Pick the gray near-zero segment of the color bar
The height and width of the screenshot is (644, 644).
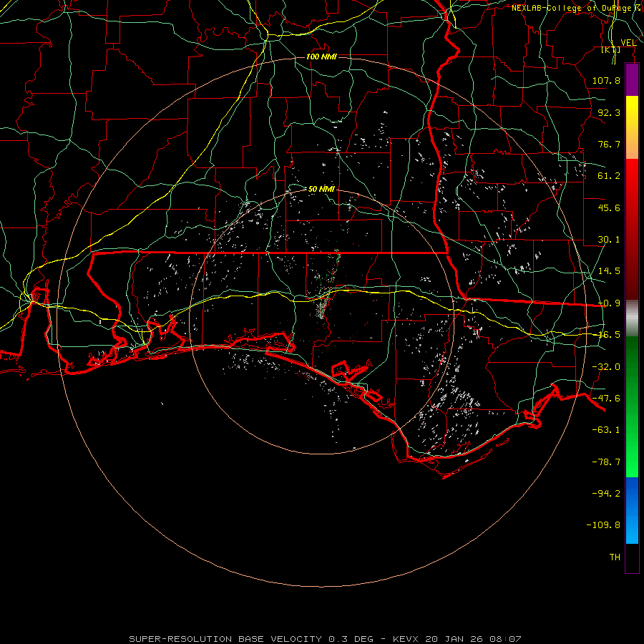click(632, 318)
